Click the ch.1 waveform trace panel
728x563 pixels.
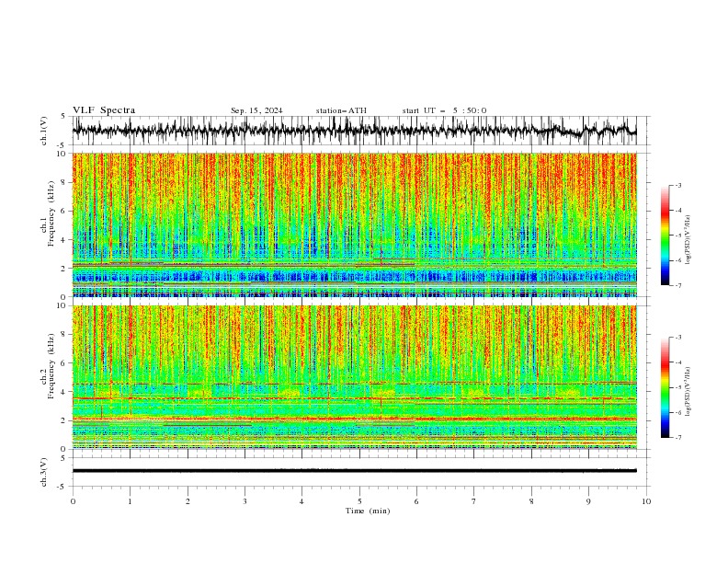[x=359, y=131]
